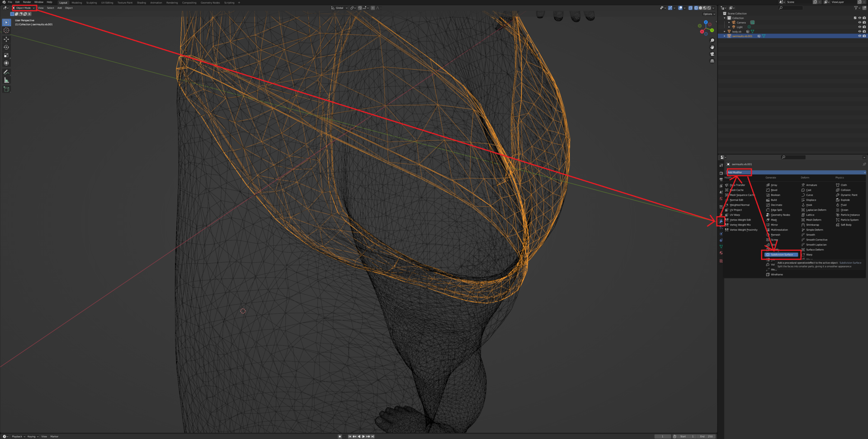
Task: Select the Scale tool
Action: 6,55
